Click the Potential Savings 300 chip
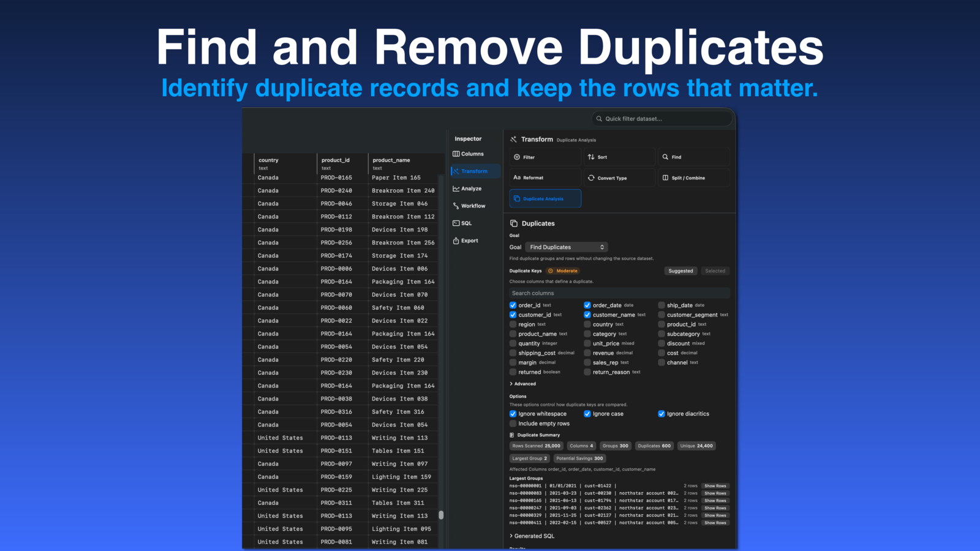980x551 pixels. click(x=580, y=459)
